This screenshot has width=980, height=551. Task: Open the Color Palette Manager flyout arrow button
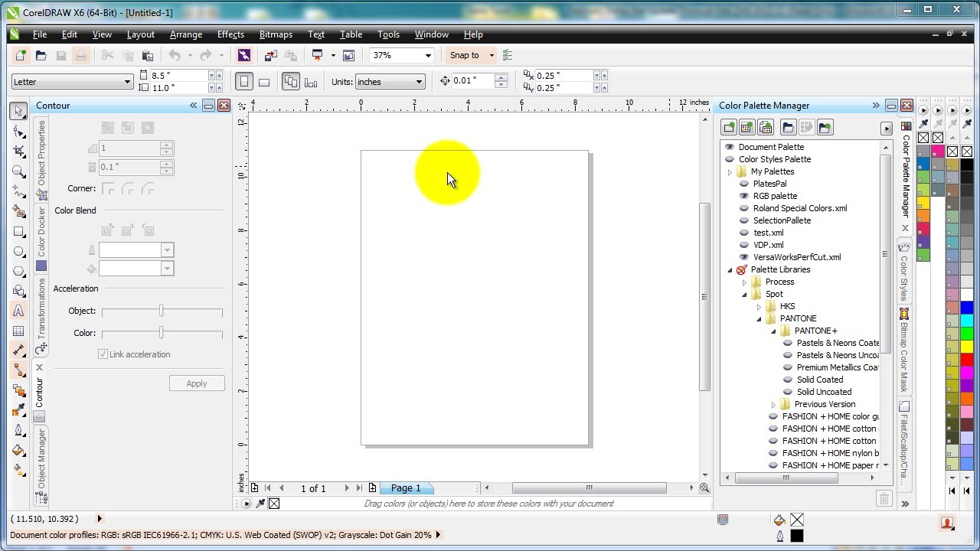886,128
